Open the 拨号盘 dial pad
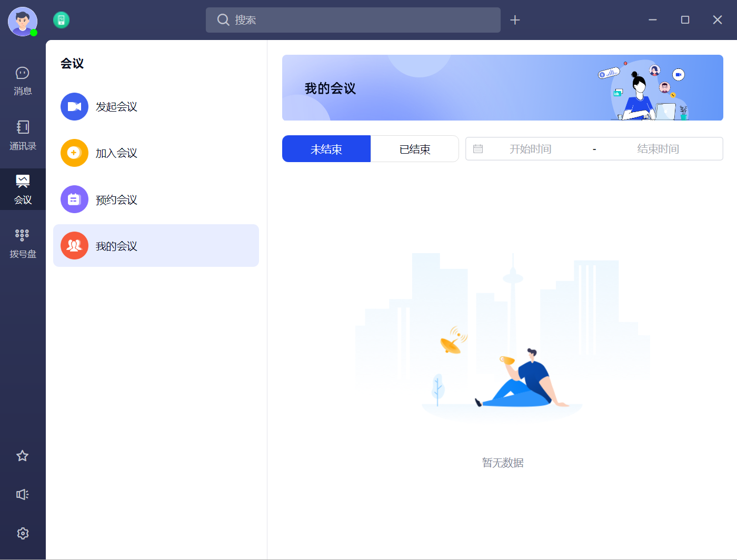The image size is (737, 560). coord(23,243)
